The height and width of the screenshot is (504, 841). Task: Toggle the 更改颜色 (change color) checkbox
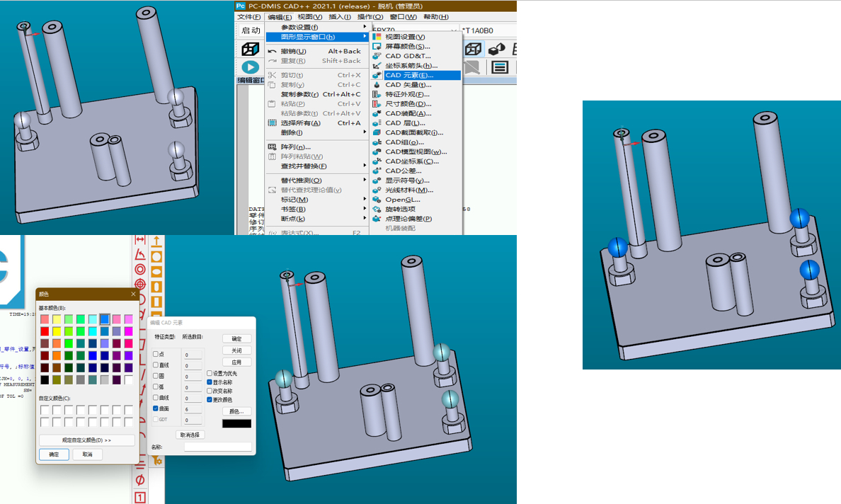(x=210, y=400)
